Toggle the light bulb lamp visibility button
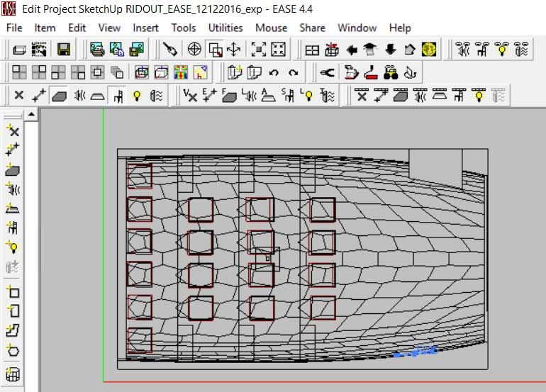This screenshot has width=546, height=392. tap(137, 96)
